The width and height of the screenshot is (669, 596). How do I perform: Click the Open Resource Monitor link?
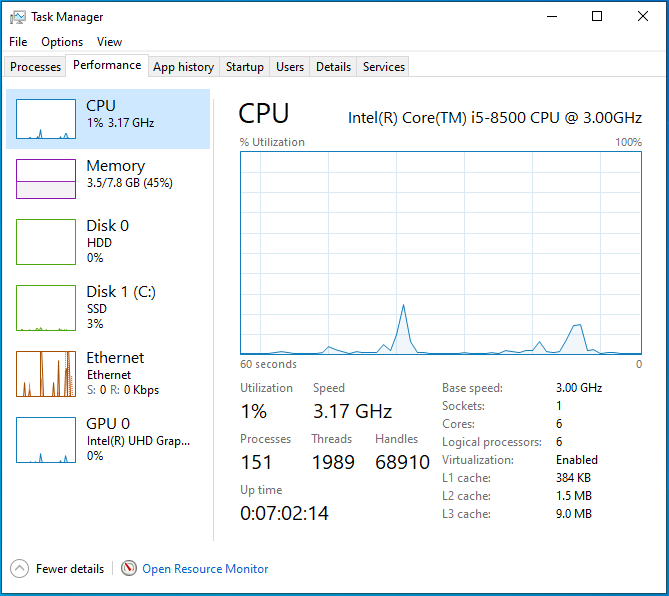click(x=205, y=568)
